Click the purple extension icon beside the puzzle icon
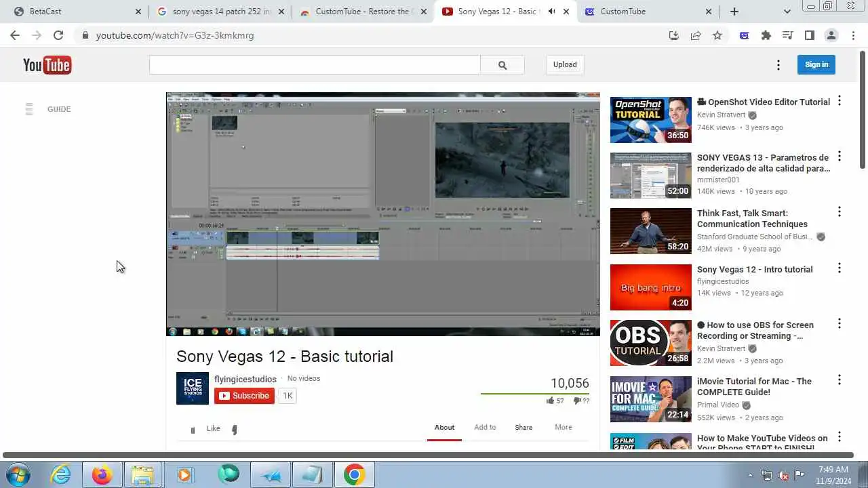Screen dimensions: 868x488 point(745,35)
